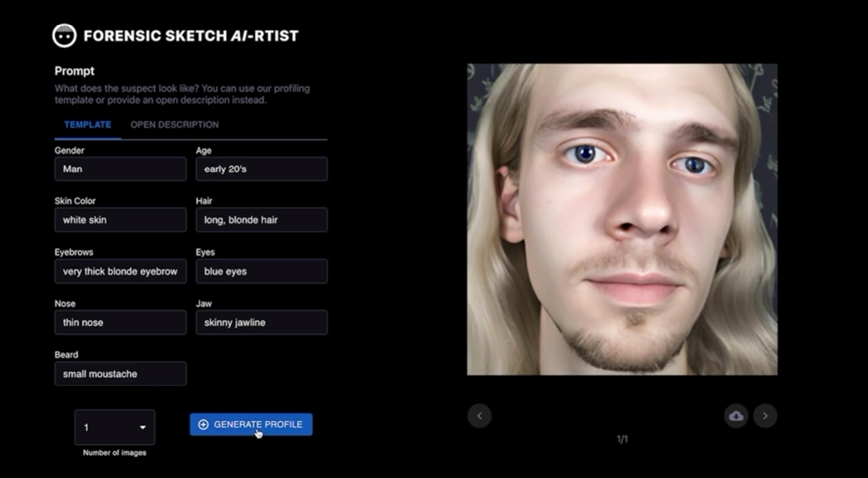Click the Jaw field with skinny jawline
Viewport: 868px width, 478px height.
[262, 322]
